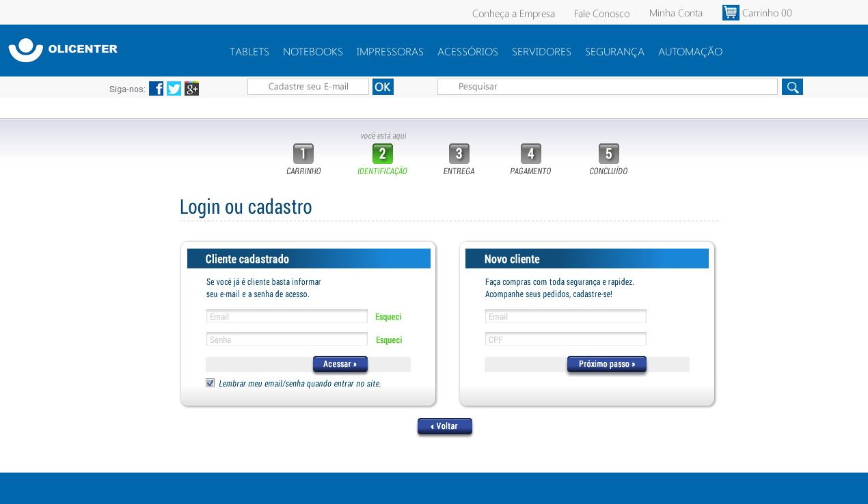
Task: Open Minha Conta link
Action: click(x=675, y=13)
